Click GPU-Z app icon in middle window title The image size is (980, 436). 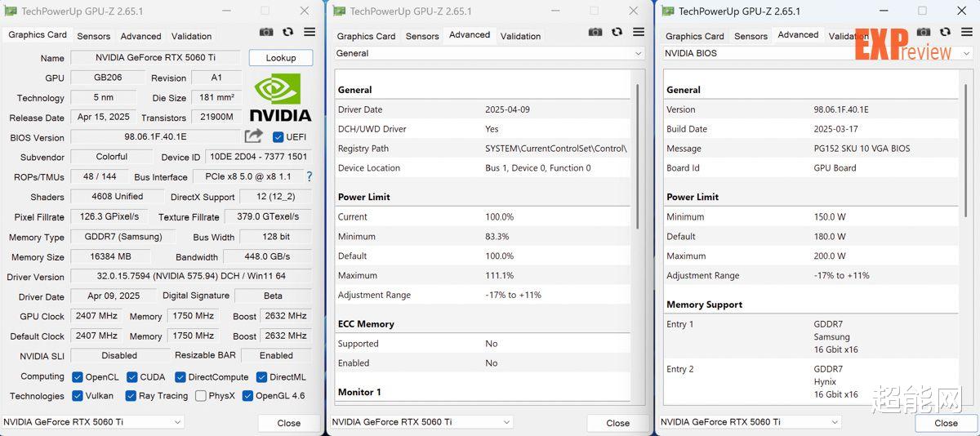[x=339, y=11]
